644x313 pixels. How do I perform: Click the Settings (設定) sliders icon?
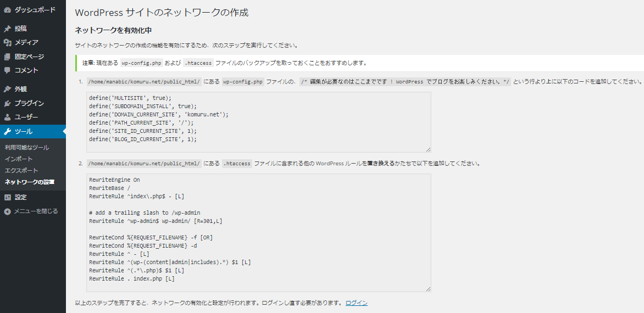[7, 197]
